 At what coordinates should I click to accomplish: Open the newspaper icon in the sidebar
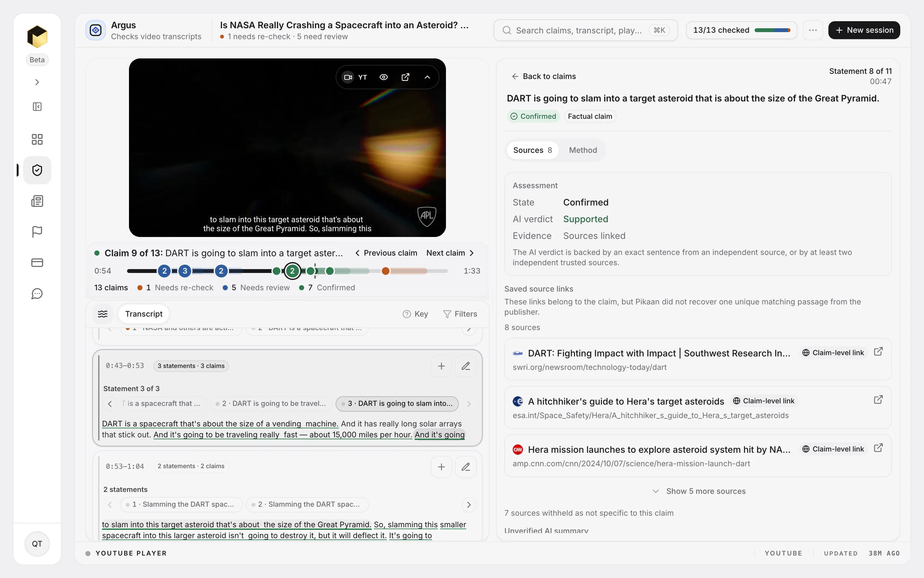point(37,201)
